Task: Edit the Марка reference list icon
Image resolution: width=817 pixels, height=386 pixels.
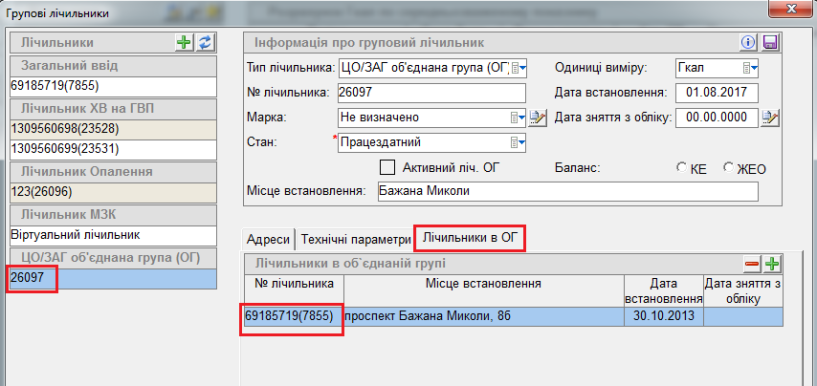Action: [x=537, y=118]
